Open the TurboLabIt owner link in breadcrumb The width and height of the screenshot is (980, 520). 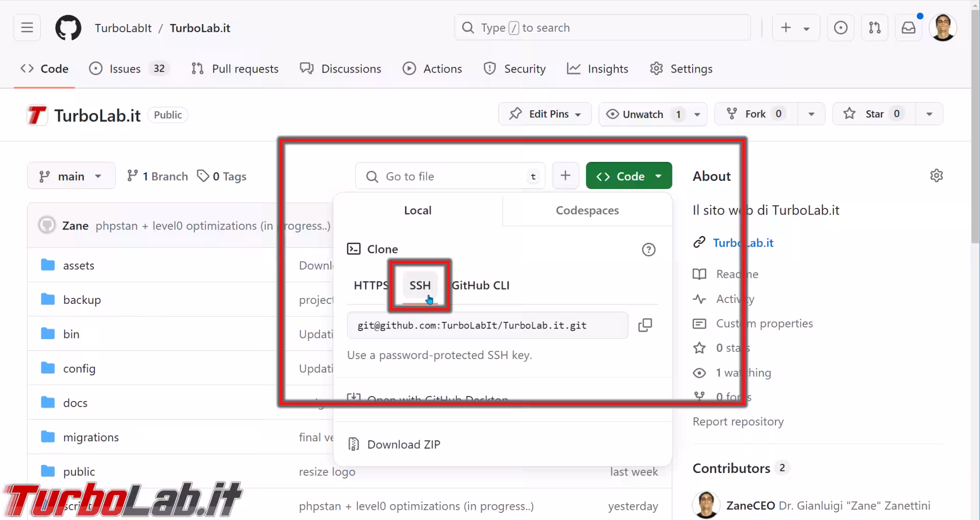[x=123, y=28]
